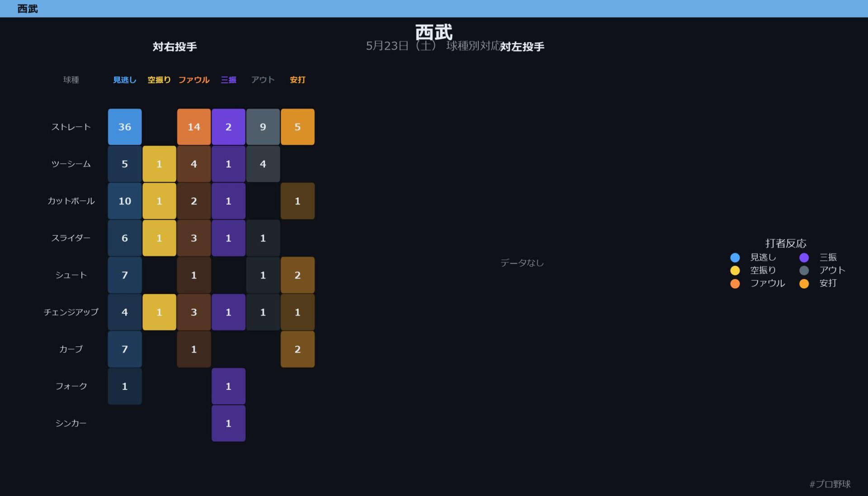Click the ツーシーム アウト cell showing 4

pyautogui.click(x=263, y=164)
